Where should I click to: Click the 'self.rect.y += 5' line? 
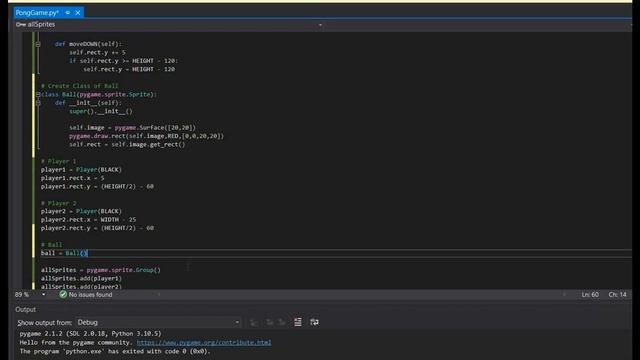(97, 53)
